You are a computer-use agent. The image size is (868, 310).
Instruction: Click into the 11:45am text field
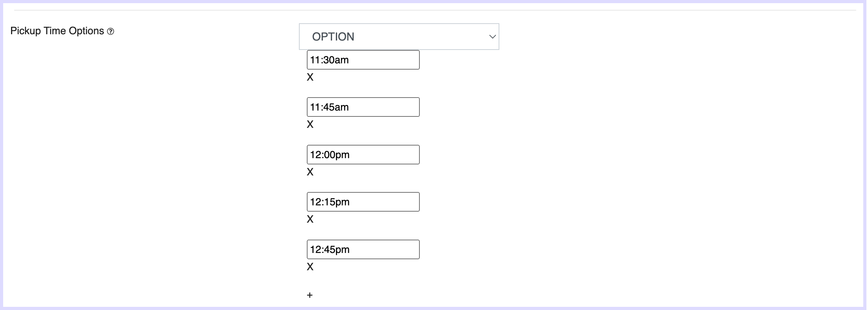(363, 107)
